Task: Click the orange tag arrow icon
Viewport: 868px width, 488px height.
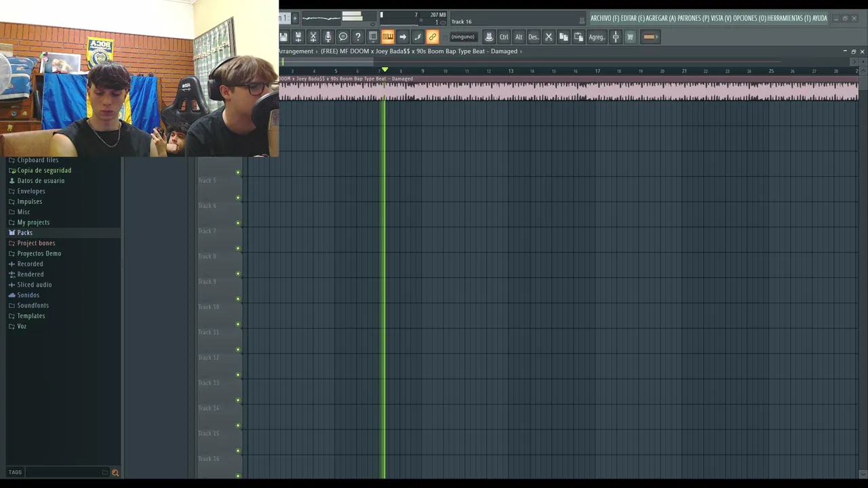Action: click(x=650, y=37)
